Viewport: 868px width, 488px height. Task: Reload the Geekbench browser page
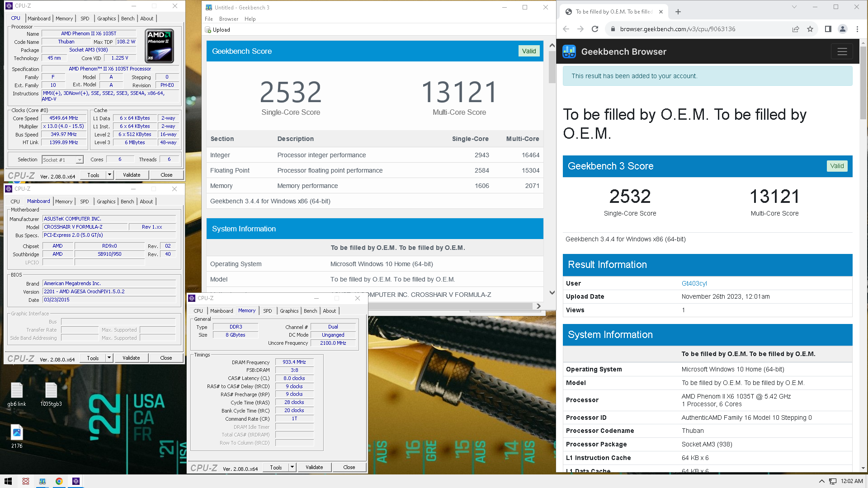tap(595, 29)
